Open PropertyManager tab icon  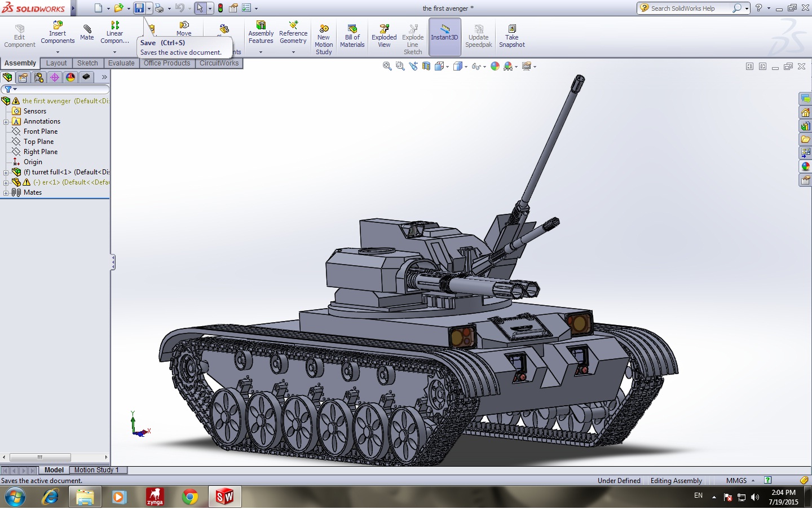point(23,77)
